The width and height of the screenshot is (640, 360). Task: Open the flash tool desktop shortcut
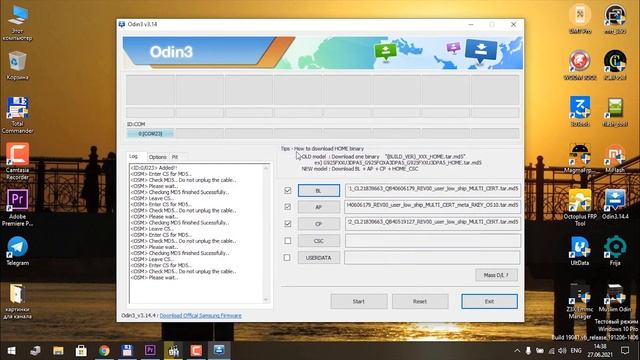click(x=615, y=112)
